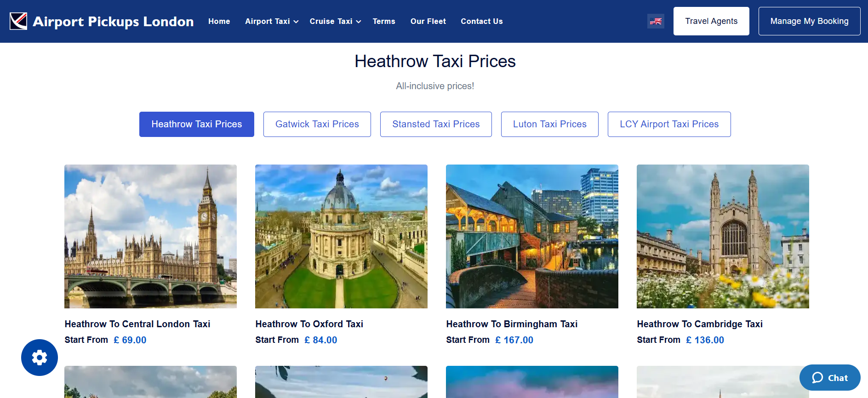Open the Big Ben Central London thumbnail
The image size is (868, 398).
pyautogui.click(x=150, y=236)
